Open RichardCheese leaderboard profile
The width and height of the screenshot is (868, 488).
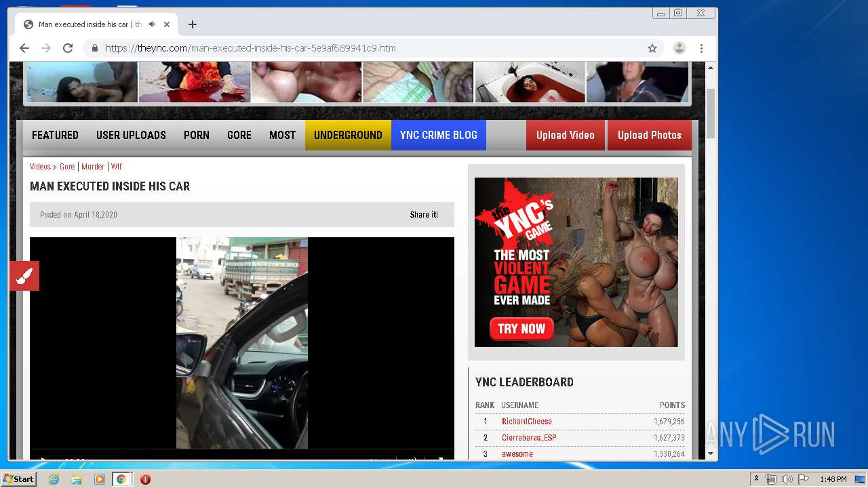pyautogui.click(x=527, y=422)
